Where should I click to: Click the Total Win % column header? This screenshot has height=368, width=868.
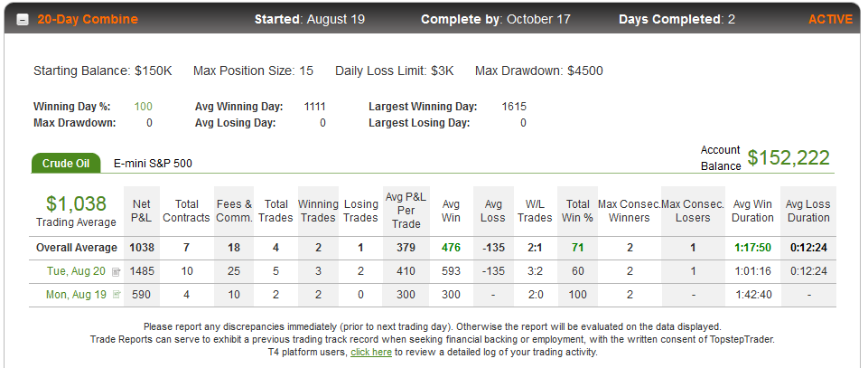tap(577, 212)
